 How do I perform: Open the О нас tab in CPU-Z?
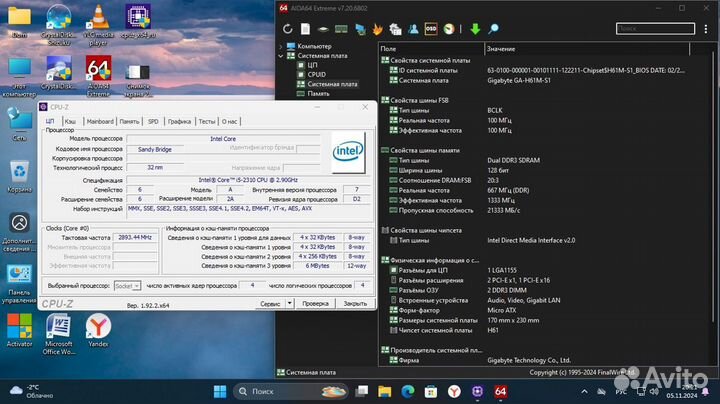pos(230,122)
